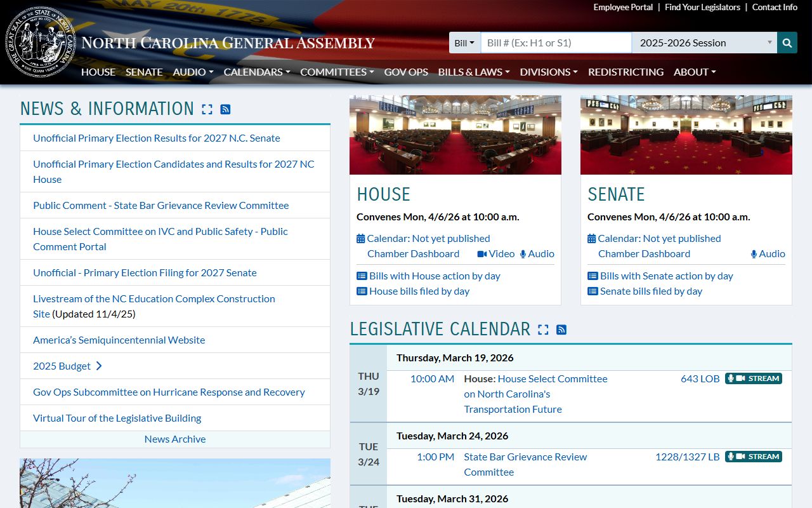Expand Legislative Calendar to fullscreen

[x=543, y=330]
